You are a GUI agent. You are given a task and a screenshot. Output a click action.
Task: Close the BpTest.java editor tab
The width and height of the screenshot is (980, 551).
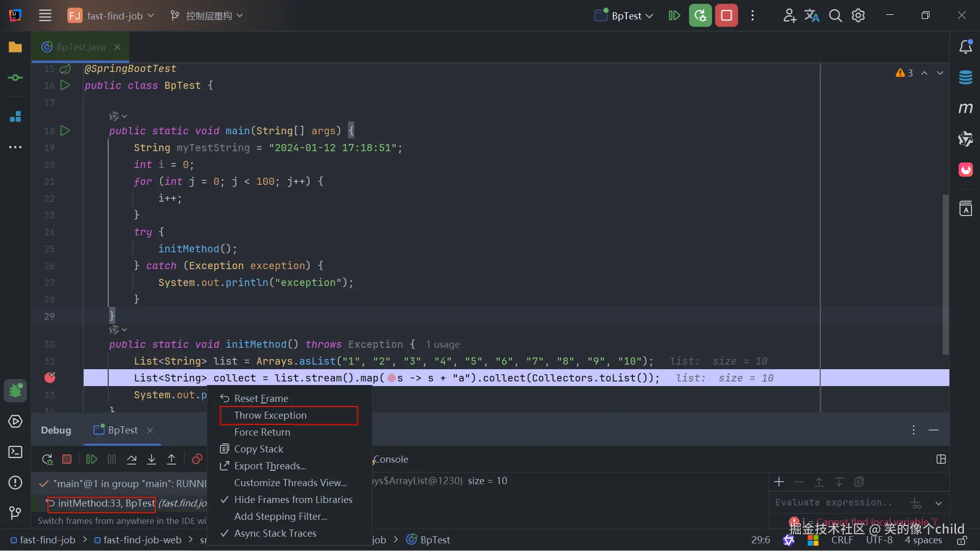tap(117, 47)
